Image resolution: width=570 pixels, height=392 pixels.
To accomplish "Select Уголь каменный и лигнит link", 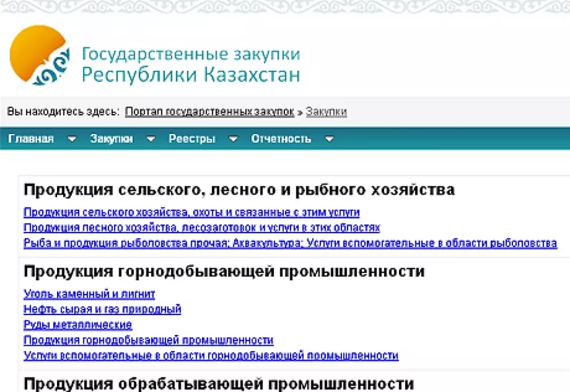I will point(89,294).
